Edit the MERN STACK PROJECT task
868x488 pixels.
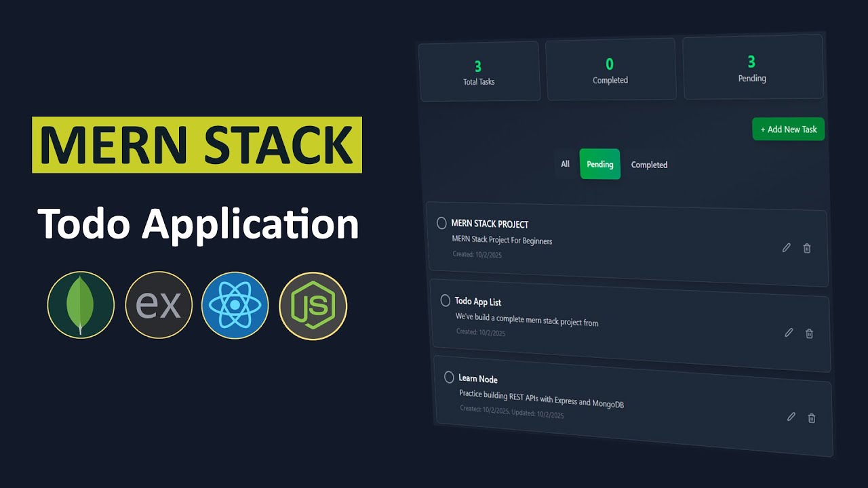pos(787,247)
